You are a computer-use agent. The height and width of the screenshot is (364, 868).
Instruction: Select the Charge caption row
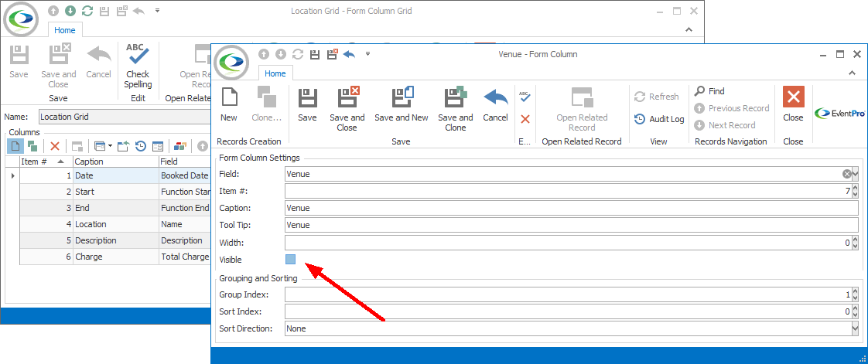(115, 257)
